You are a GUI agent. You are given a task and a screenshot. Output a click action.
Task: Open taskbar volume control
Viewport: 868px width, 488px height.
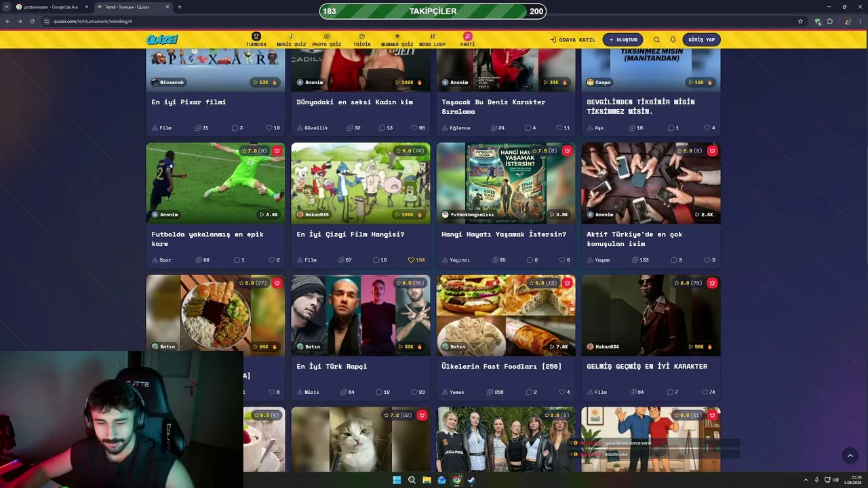pos(835,480)
